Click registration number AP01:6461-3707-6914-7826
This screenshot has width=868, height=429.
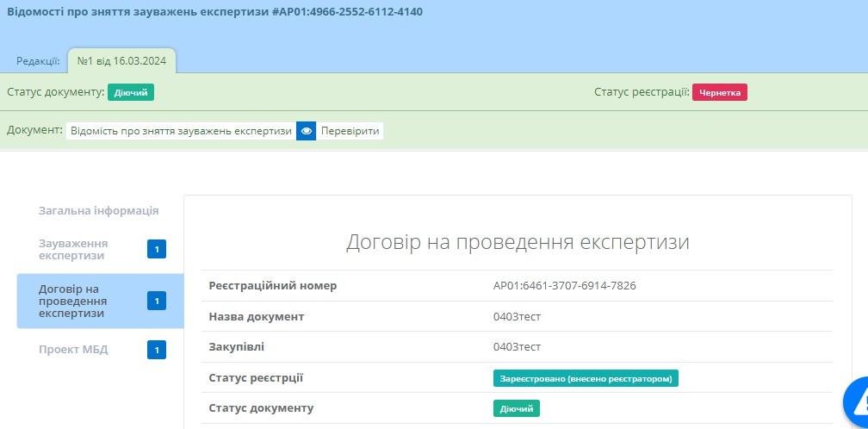pyautogui.click(x=564, y=285)
